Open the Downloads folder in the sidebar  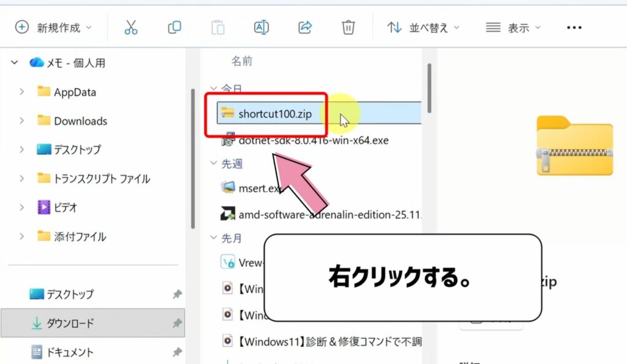click(81, 121)
